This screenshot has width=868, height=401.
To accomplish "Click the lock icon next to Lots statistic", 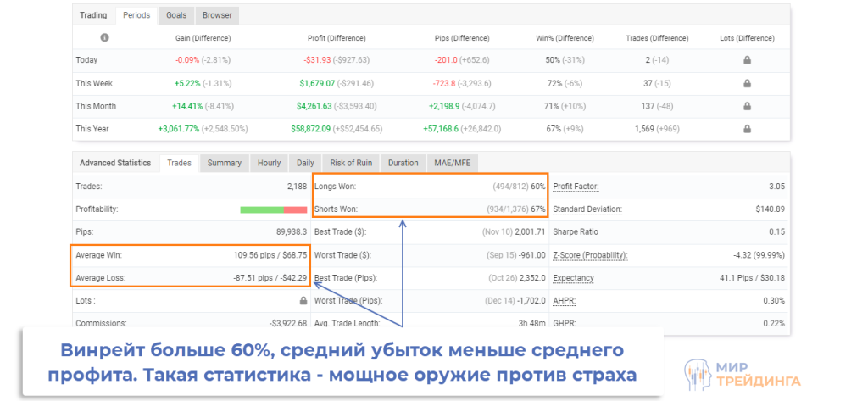I will coord(303,300).
